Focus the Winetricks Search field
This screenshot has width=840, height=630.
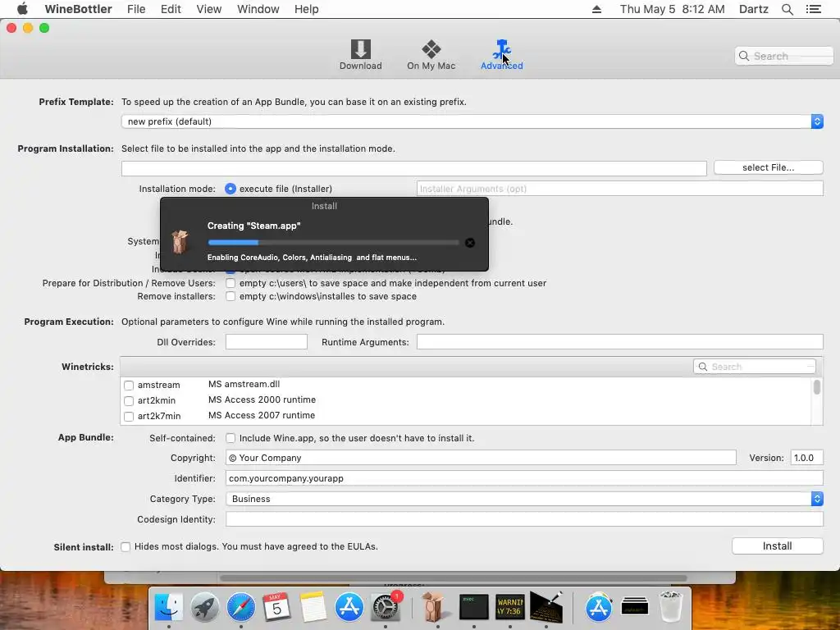755,367
